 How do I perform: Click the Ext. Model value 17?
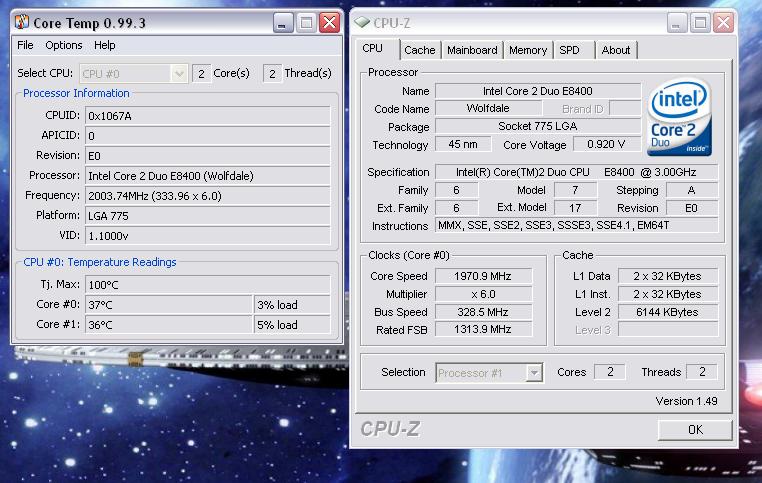[575, 208]
